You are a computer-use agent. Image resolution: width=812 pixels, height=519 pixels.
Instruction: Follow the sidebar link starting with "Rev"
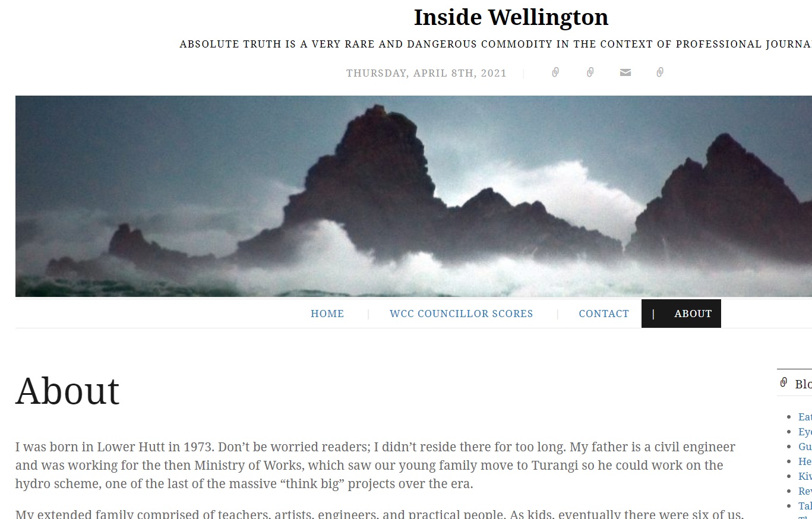[805, 491]
